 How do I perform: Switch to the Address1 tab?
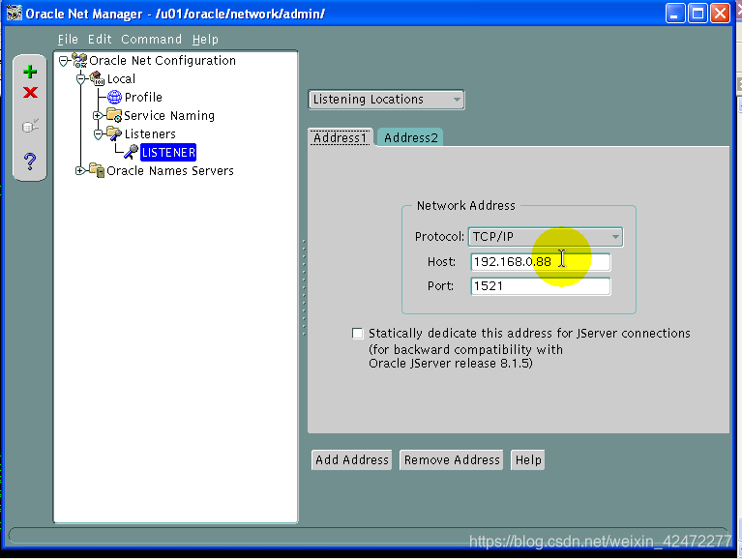(x=341, y=137)
